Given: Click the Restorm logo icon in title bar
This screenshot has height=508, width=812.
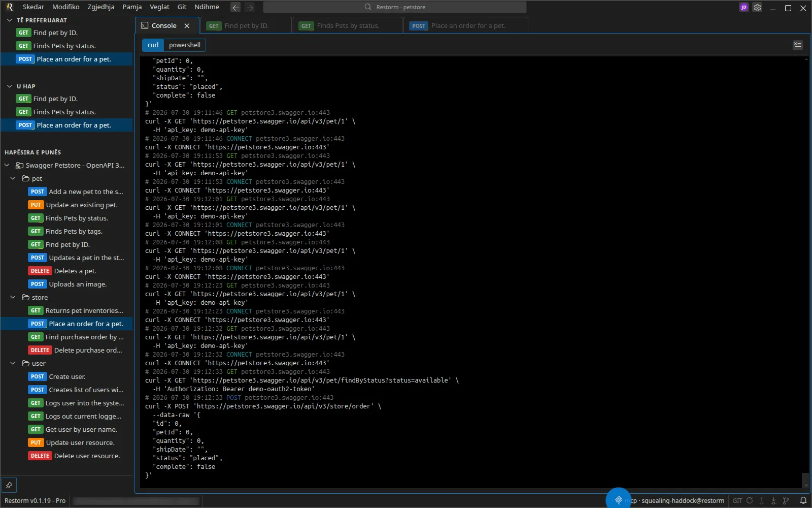Looking at the screenshot, I should 9,7.
